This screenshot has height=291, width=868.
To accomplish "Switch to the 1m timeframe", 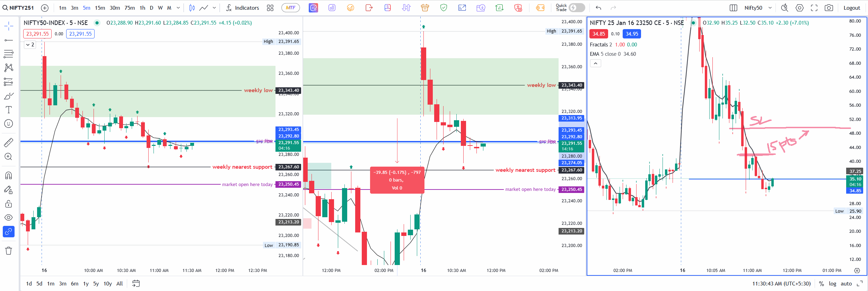I will tap(62, 8).
